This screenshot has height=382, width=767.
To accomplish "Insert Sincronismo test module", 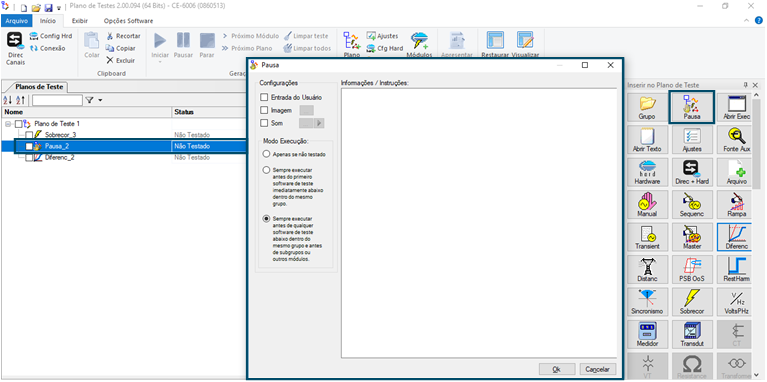I will point(647,302).
